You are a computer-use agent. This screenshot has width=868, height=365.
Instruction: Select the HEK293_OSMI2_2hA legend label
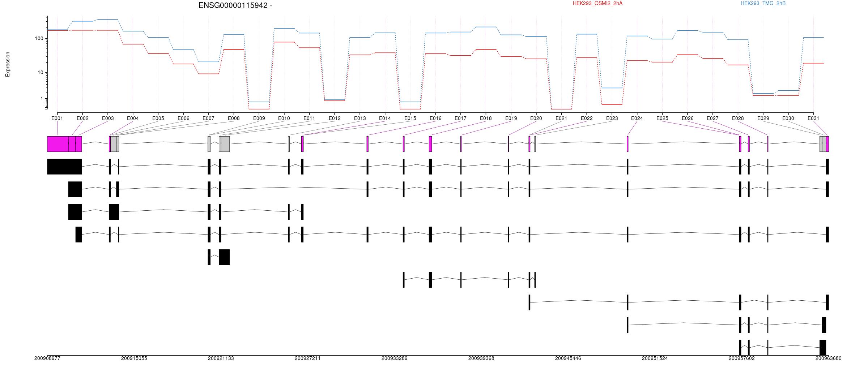[597, 3]
